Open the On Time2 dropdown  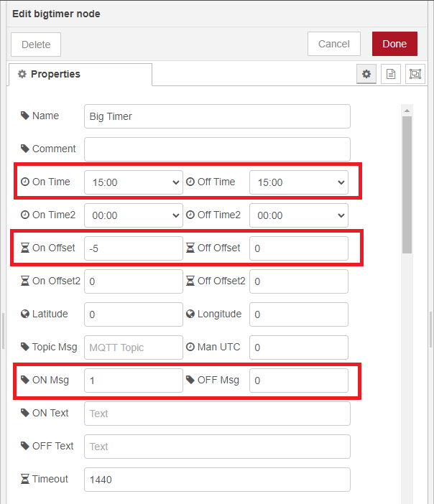pos(134,215)
